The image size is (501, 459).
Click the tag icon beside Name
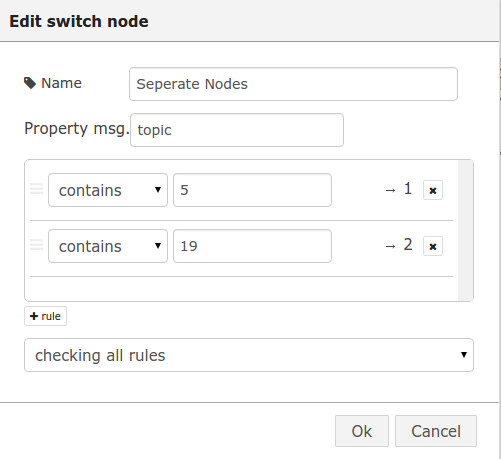click(x=30, y=83)
